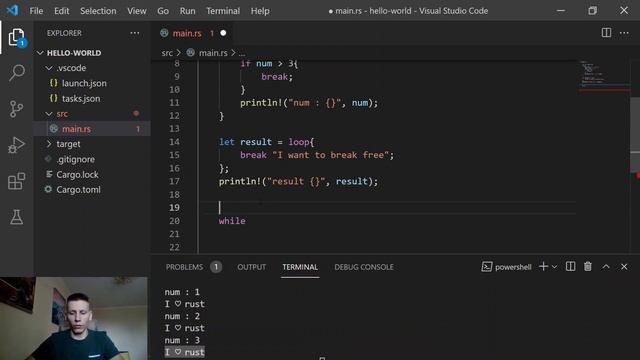
Task: Open the Explorer more actions menu
Action: pyautogui.click(x=135, y=33)
